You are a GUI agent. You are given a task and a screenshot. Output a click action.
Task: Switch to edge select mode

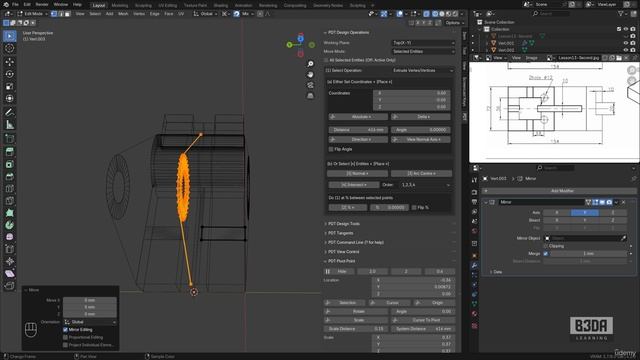[61, 14]
